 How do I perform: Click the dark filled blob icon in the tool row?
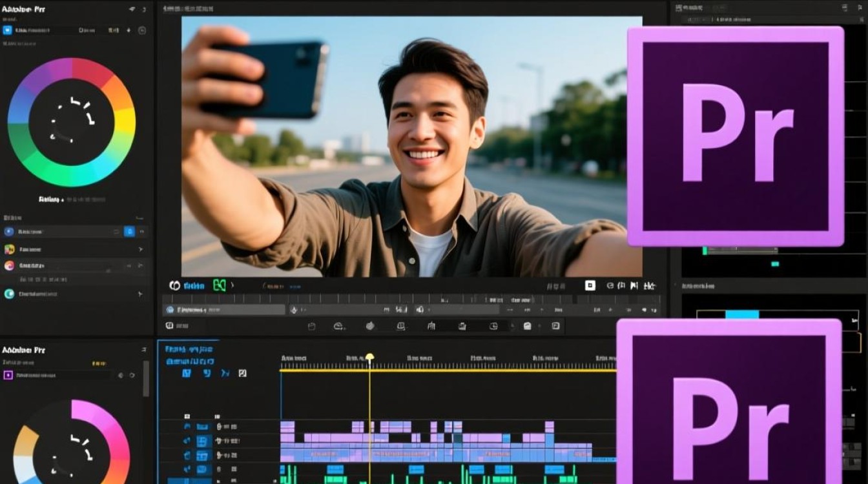coord(370,326)
